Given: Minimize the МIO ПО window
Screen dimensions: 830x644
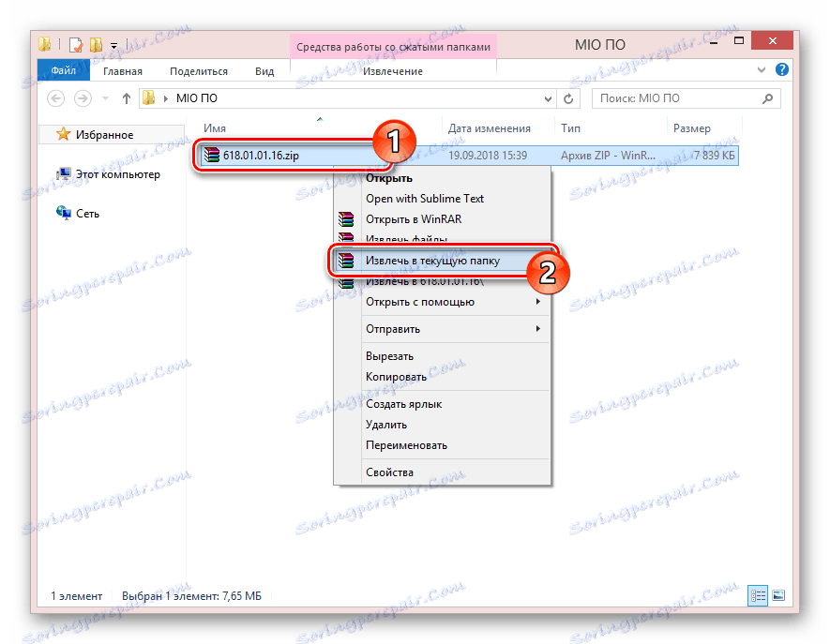Looking at the screenshot, I should coord(713,42).
